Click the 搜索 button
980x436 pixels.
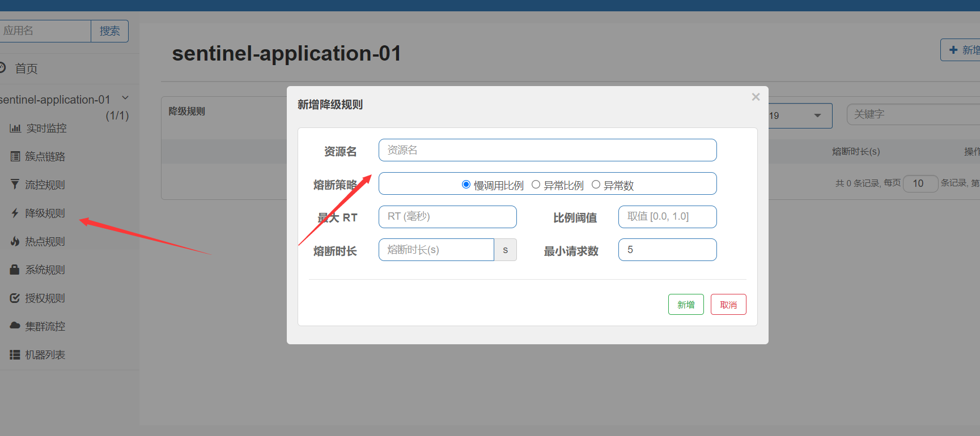click(x=110, y=31)
